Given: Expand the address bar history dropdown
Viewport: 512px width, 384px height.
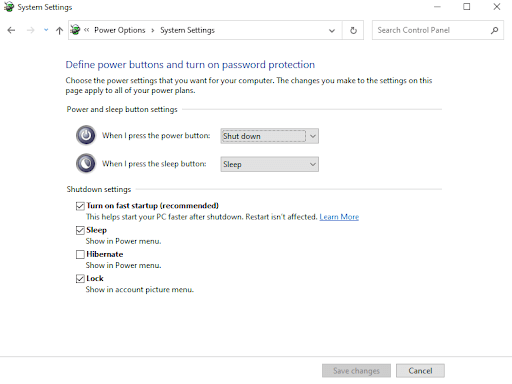Looking at the screenshot, I should click(332, 30).
